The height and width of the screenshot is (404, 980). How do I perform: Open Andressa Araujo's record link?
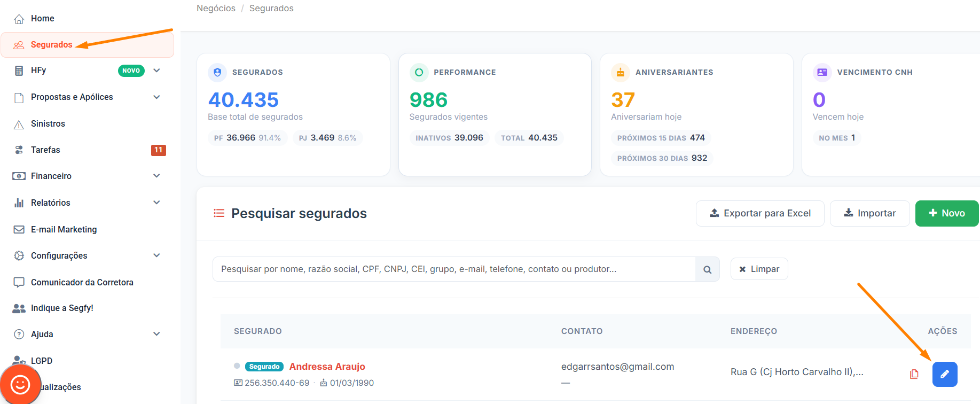point(327,367)
